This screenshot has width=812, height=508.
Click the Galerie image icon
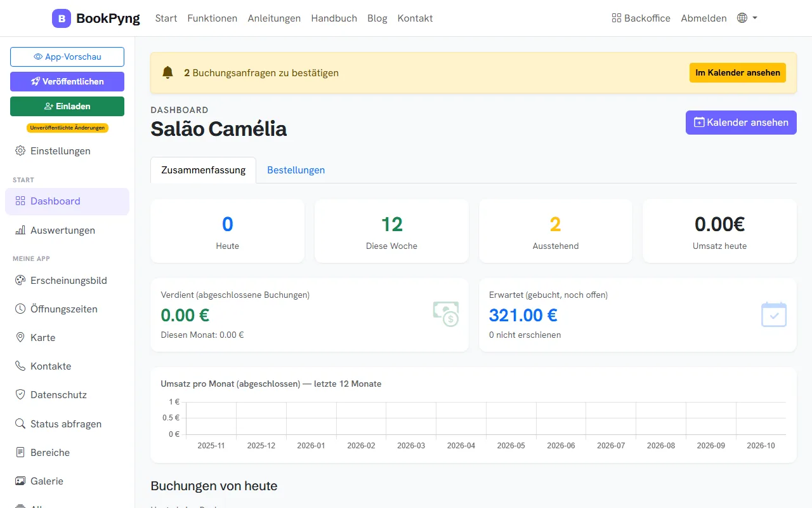(x=20, y=481)
